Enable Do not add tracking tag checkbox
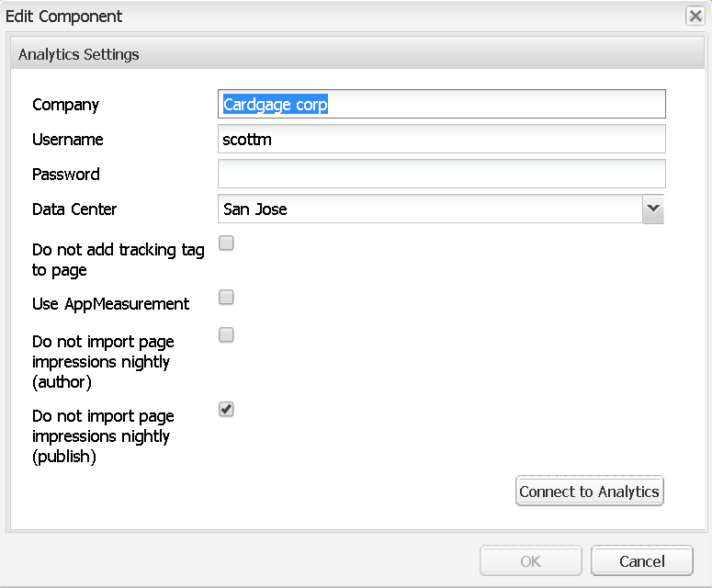Screen dimensions: 712x588 click(226, 243)
